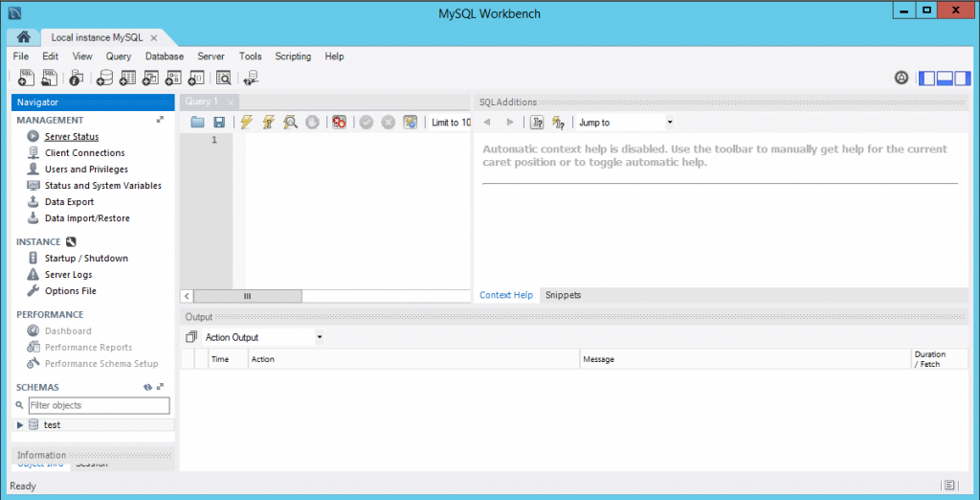Open the Limit to rows dropdown
The height and width of the screenshot is (500, 980).
click(451, 123)
